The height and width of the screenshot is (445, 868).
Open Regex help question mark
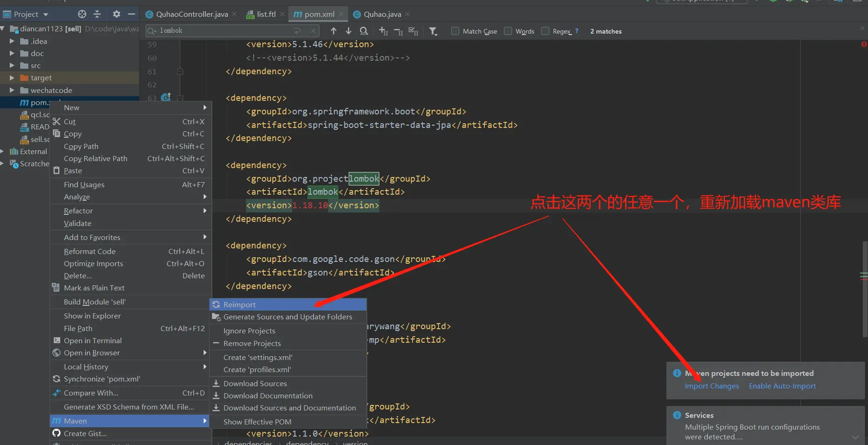pyautogui.click(x=577, y=31)
